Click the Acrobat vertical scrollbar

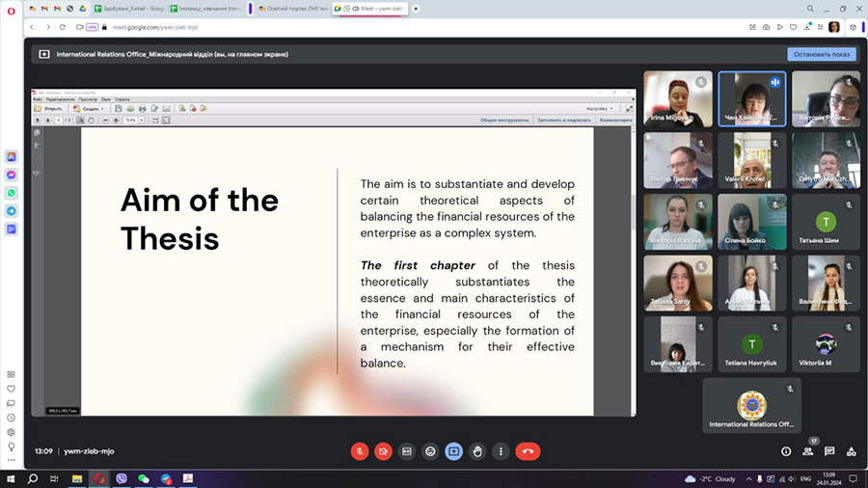tap(634, 271)
